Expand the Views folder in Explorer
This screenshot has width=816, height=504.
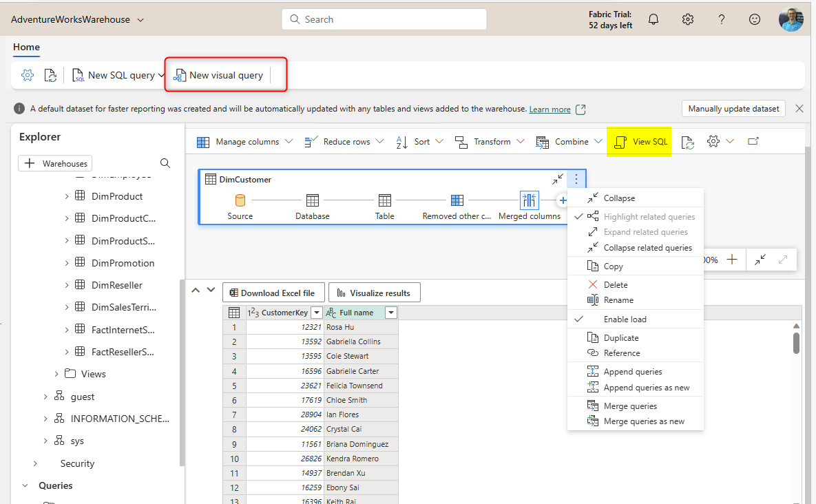click(56, 374)
